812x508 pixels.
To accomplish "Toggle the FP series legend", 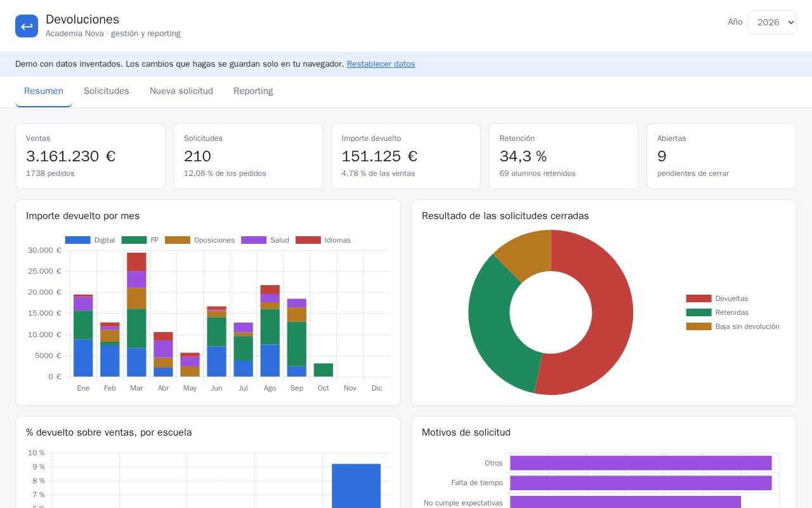I will 140,240.
